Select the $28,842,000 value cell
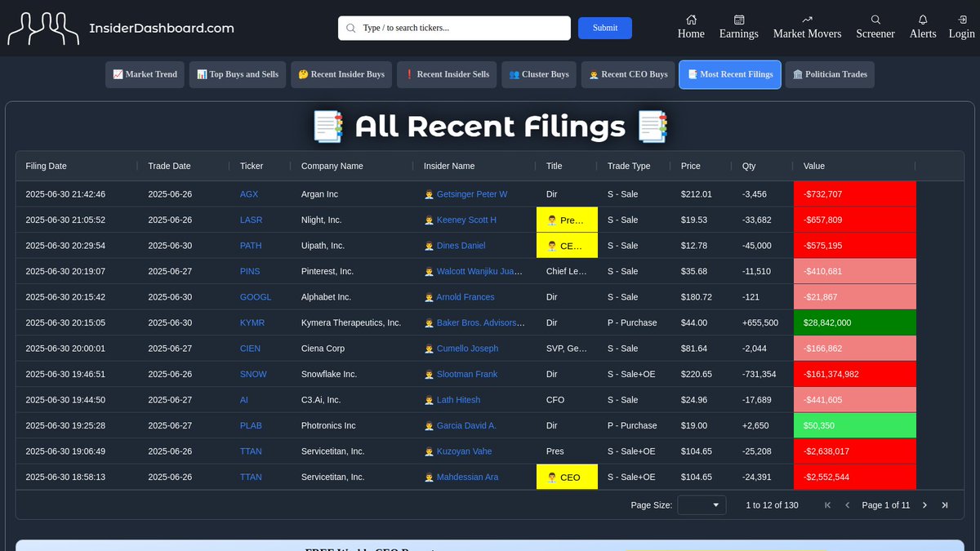The image size is (980, 551). pyautogui.click(x=855, y=322)
